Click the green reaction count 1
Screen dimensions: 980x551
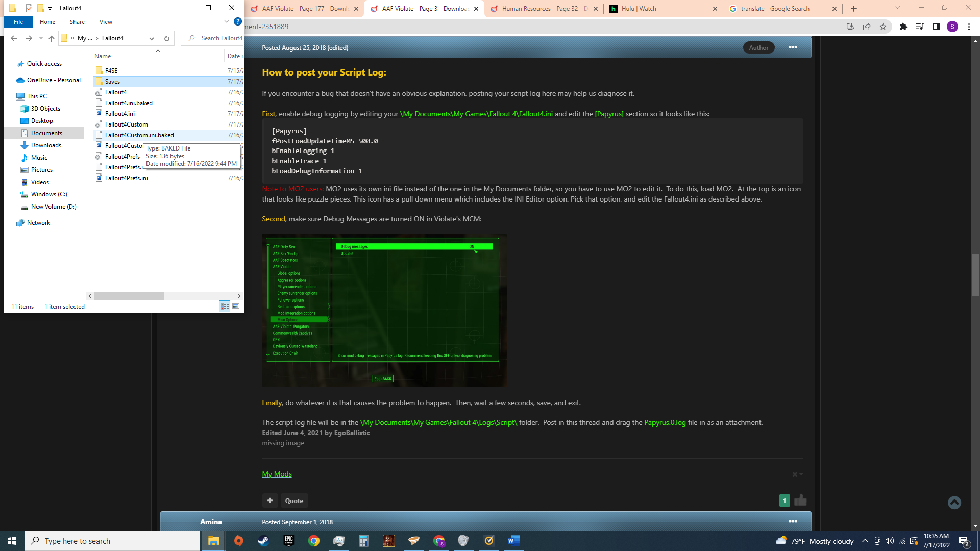pyautogui.click(x=785, y=500)
